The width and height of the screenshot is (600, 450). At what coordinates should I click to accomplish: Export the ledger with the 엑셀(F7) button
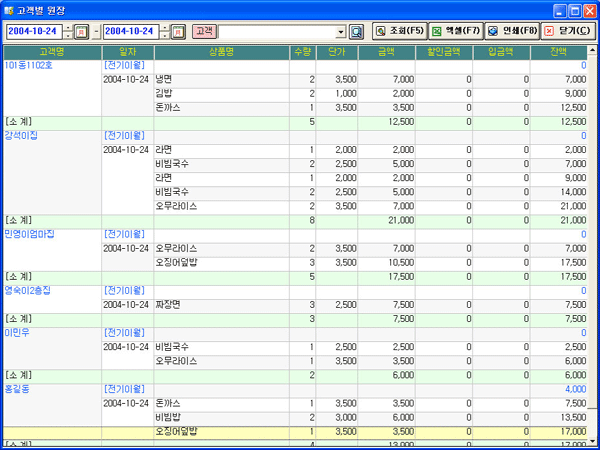tap(456, 31)
